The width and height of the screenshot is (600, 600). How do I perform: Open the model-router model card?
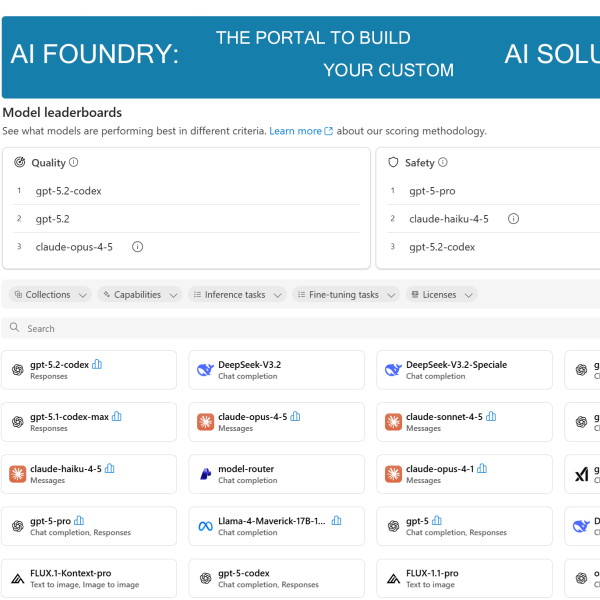pyautogui.click(x=277, y=474)
